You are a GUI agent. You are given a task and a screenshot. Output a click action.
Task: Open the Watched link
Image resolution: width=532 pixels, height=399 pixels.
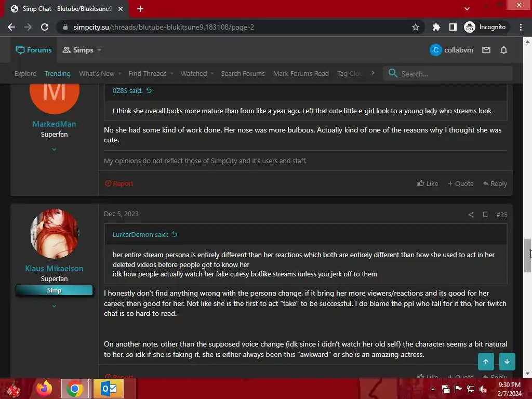(194, 73)
